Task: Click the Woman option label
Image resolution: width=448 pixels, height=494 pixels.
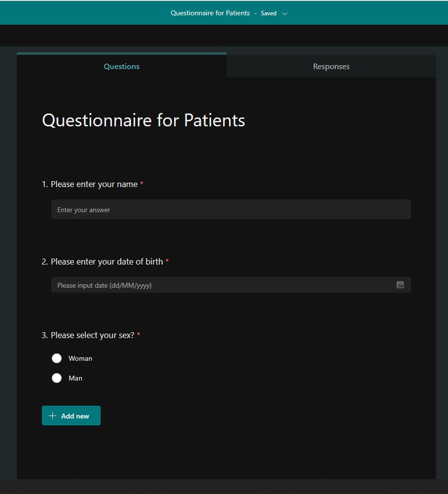Action: (x=80, y=358)
